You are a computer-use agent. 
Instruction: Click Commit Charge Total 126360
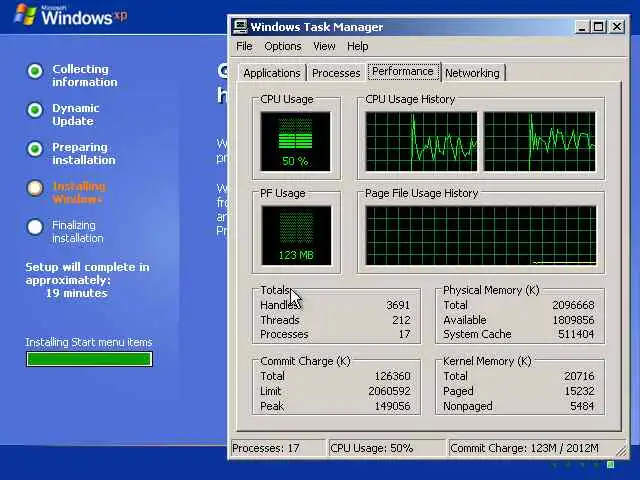pos(392,376)
